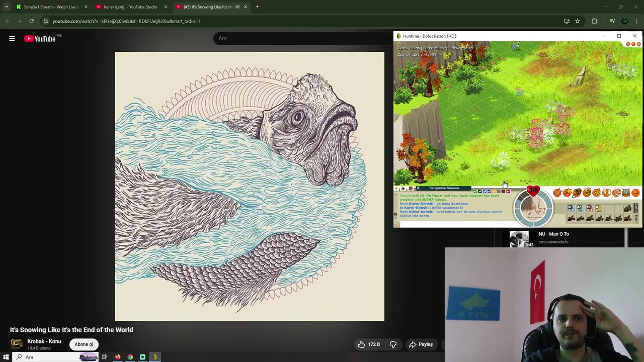Screen dimensions: 644x362
Task: Open Chrome from the taskbar
Action: coord(130,357)
